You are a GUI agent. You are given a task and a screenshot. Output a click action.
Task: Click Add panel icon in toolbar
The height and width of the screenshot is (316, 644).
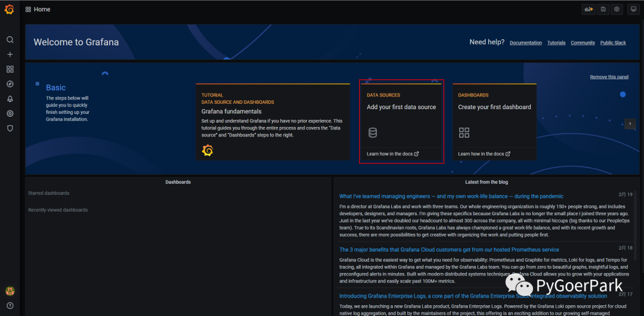coord(589,9)
